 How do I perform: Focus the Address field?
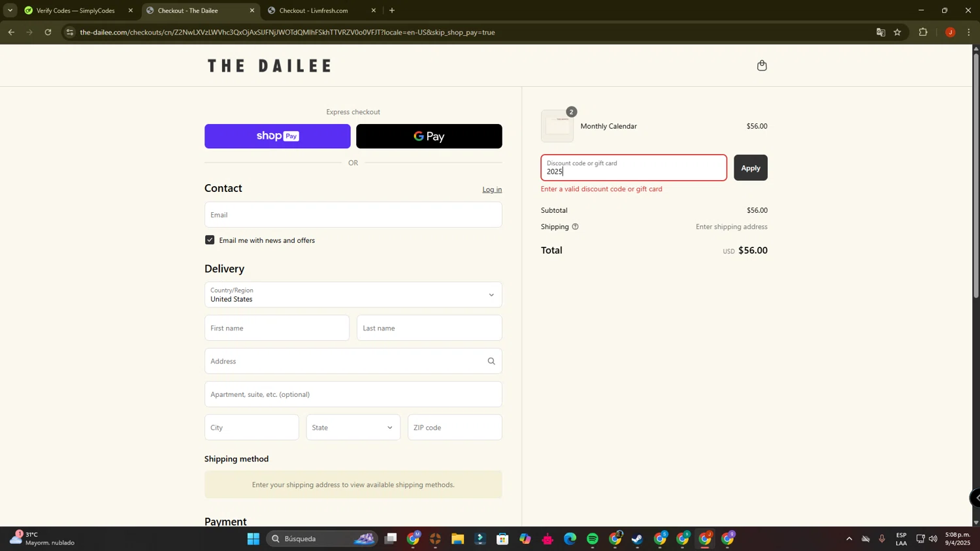pos(353,361)
